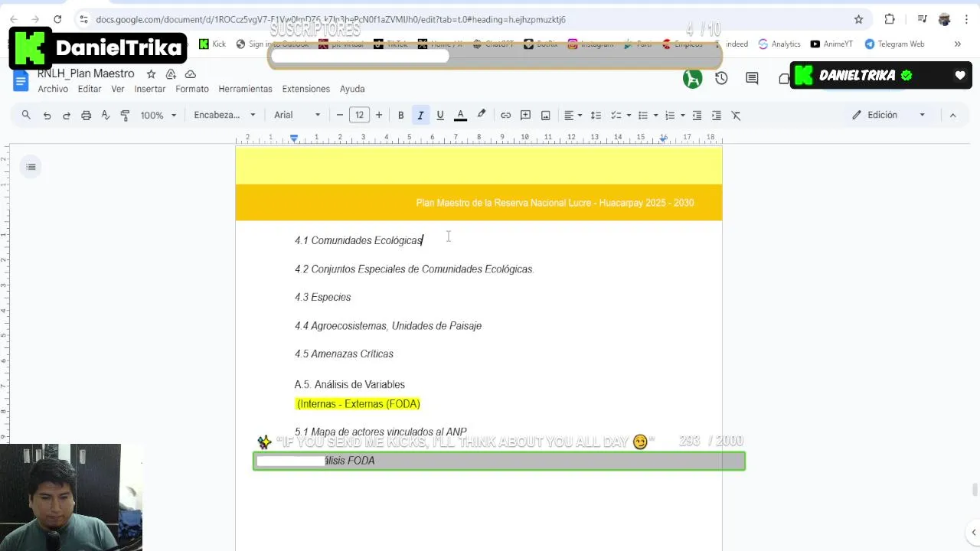Screen dimensions: 980x551
Task: Show all comments panel icon
Action: tap(752, 78)
